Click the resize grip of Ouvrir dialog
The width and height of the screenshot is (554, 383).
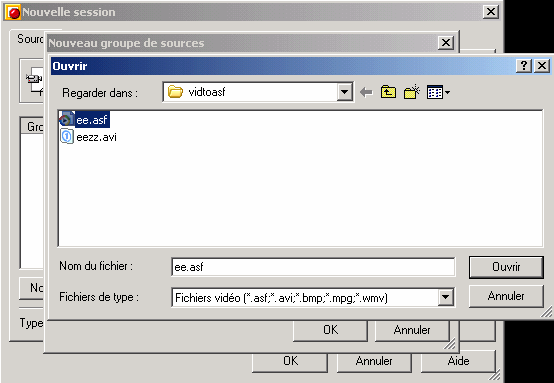547,312
